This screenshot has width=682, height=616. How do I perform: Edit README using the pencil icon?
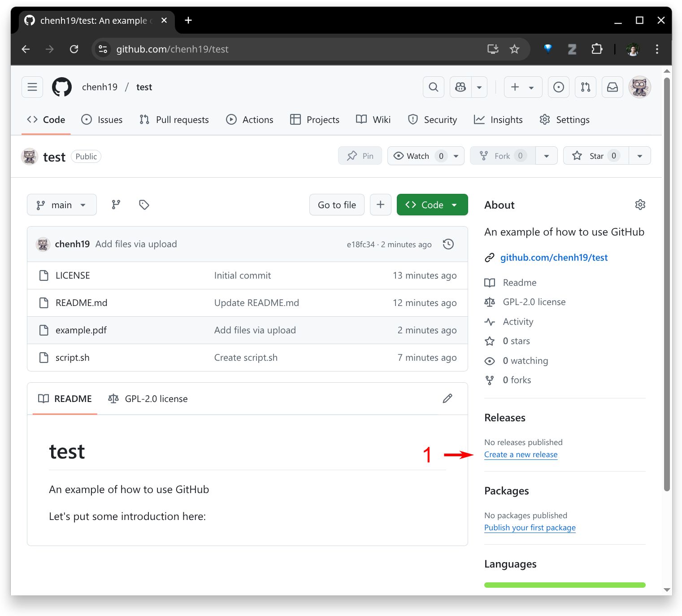[x=447, y=398]
